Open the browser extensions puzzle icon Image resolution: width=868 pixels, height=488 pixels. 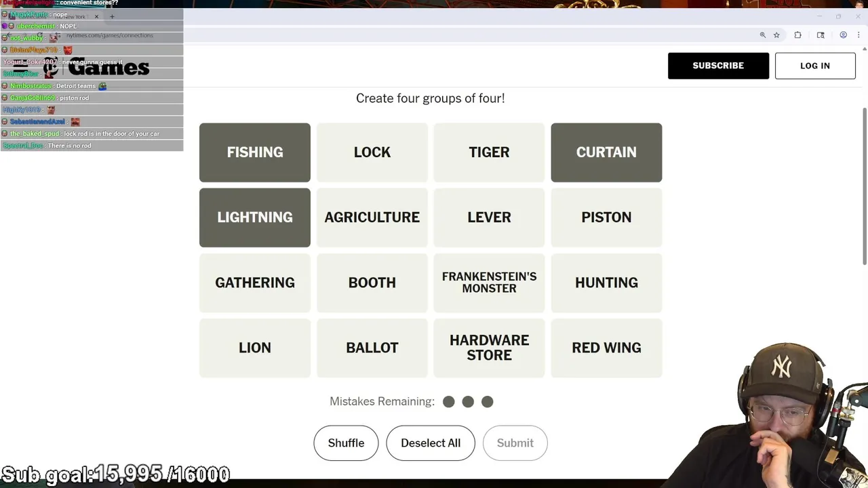tap(797, 35)
